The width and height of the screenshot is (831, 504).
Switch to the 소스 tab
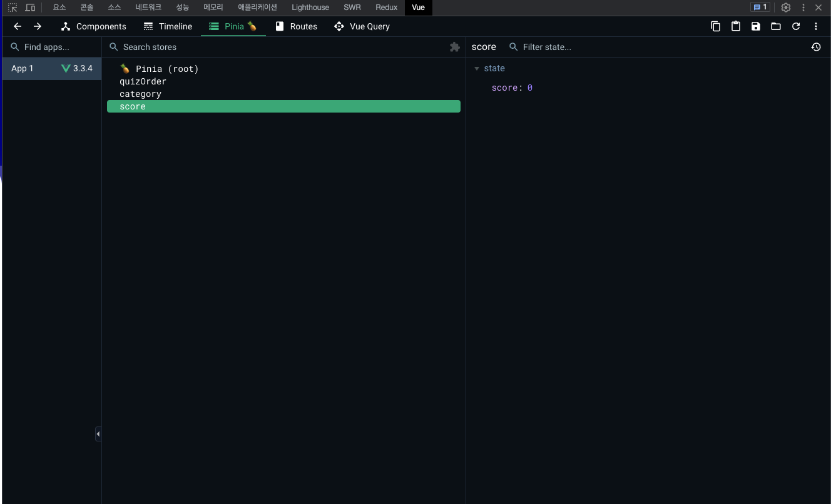coord(115,8)
